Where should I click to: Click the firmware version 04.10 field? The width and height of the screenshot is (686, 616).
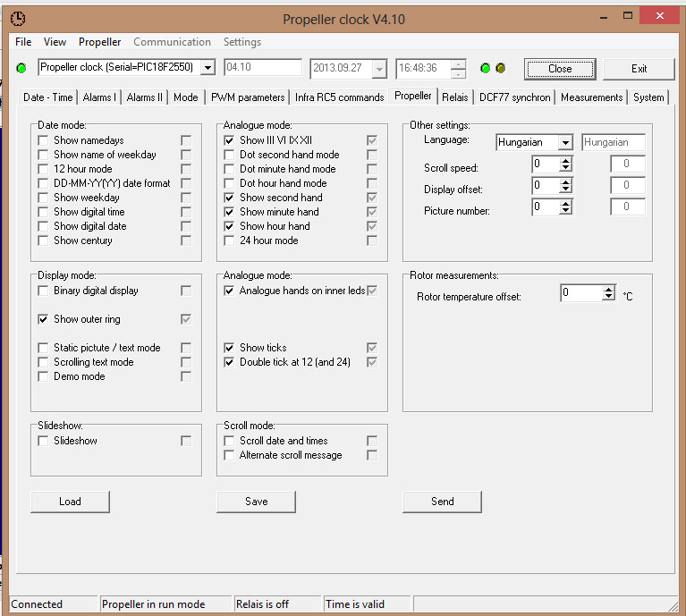tap(263, 67)
